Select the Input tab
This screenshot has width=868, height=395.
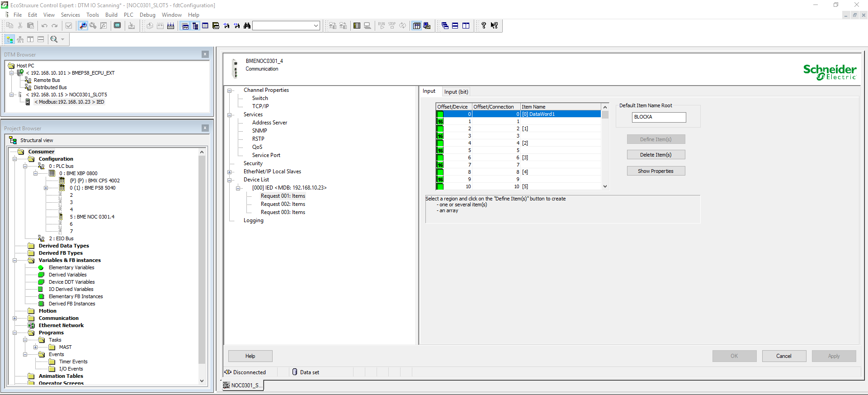point(429,91)
